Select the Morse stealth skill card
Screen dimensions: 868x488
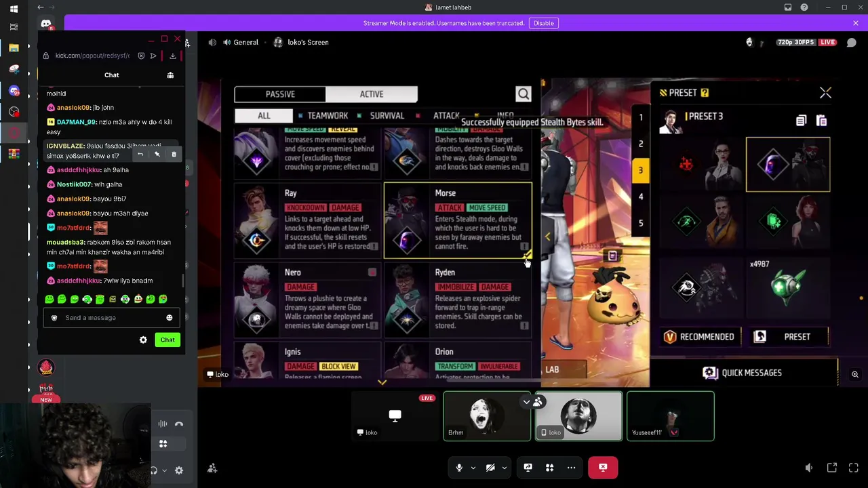point(458,220)
